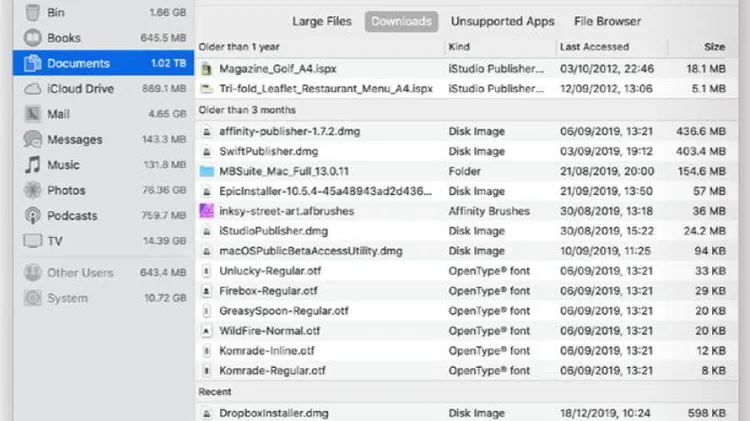
Task: Click the Recent group heading
Action: coord(215,392)
